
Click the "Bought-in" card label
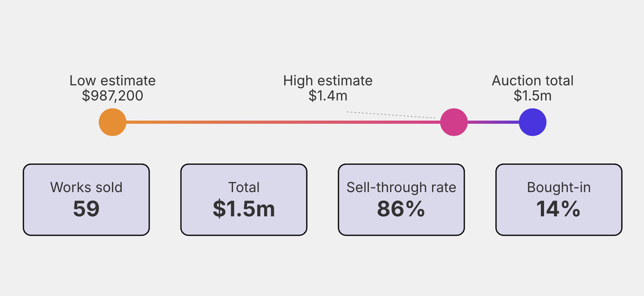pyautogui.click(x=559, y=187)
